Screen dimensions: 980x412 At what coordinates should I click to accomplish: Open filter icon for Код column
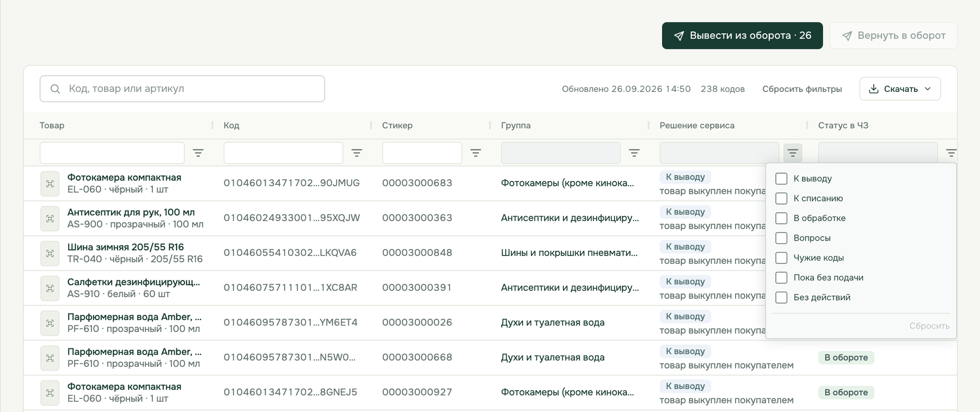[x=357, y=153]
